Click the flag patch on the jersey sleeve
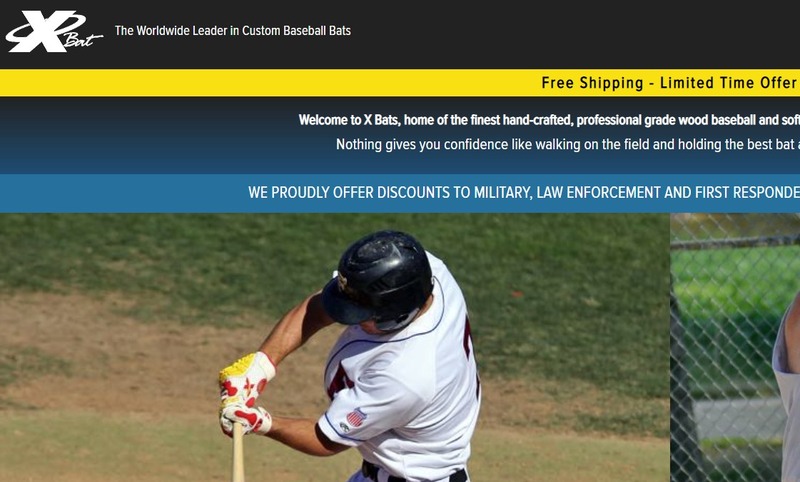Viewport: 800px width, 482px height. point(356,418)
